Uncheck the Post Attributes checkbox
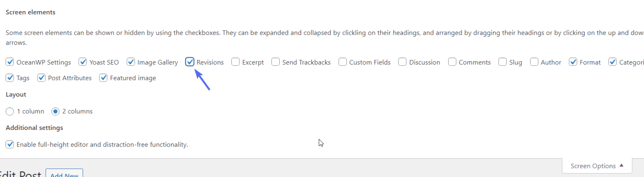This screenshot has height=177, width=644. point(41,78)
